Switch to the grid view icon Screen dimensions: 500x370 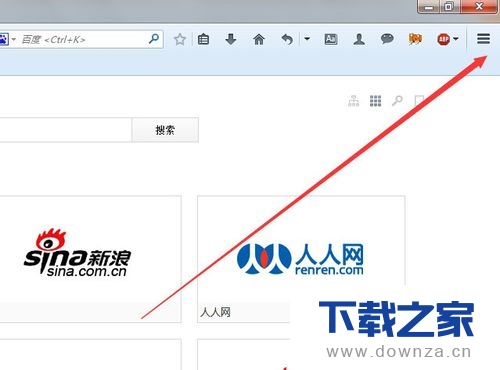pos(375,101)
